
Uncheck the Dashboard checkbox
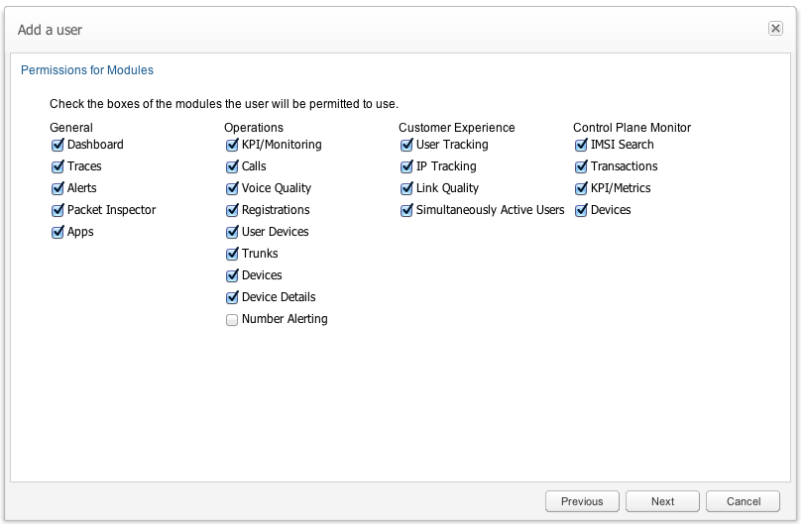58,145
